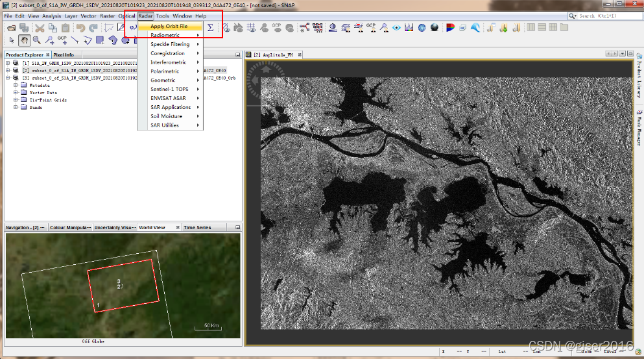Click the Sigma band statistics icon

tap(210, 28)
